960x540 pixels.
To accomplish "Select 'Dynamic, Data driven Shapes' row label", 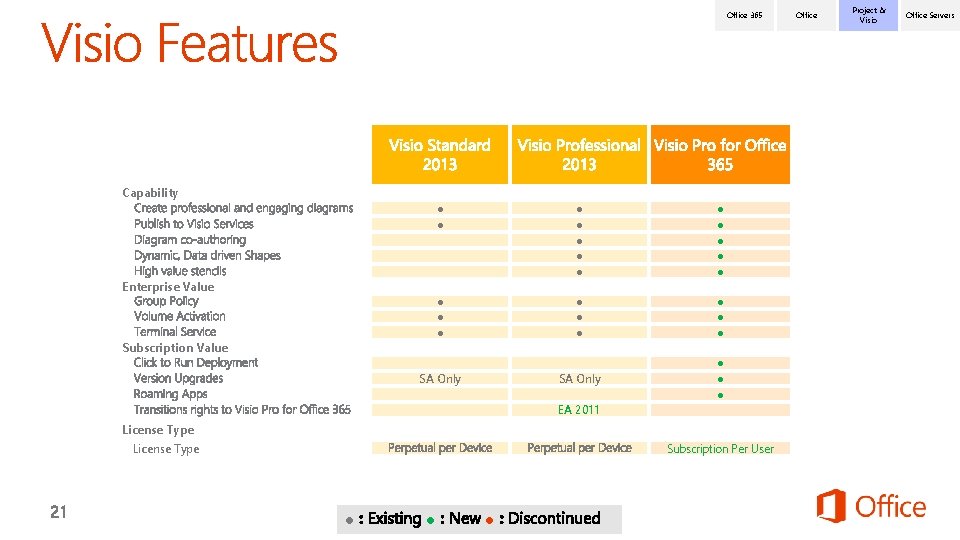I will (x=207, y=255).
